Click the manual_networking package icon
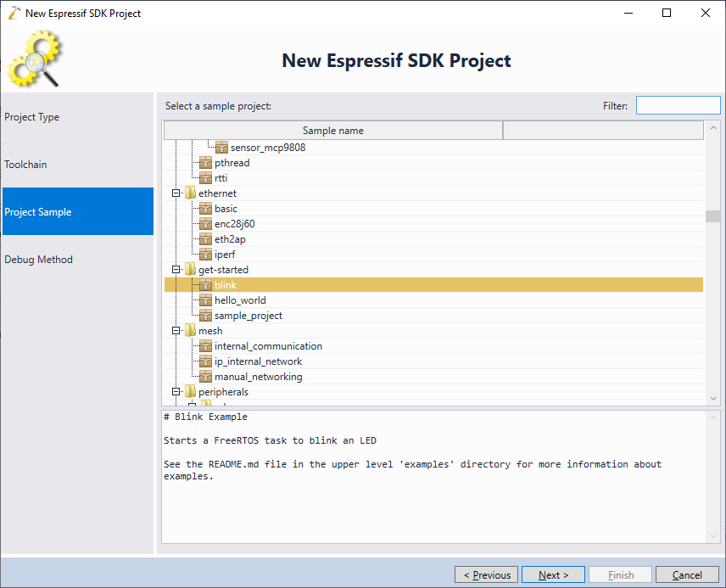 (205, 378)
